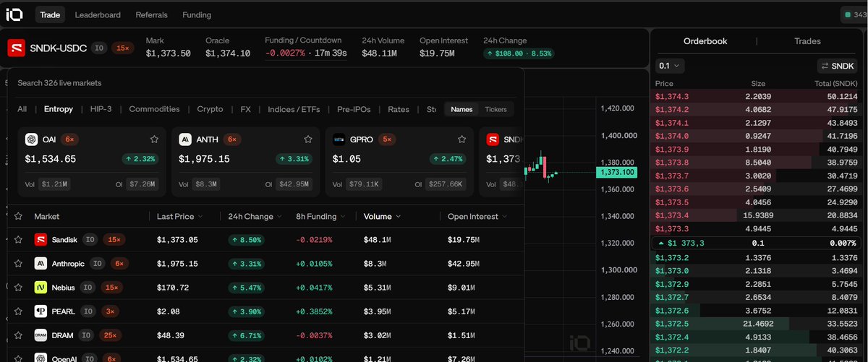Click the up arrow next to $1 373,3
Image resolution: width=868 pixels, height=362 pixels.
661,243
